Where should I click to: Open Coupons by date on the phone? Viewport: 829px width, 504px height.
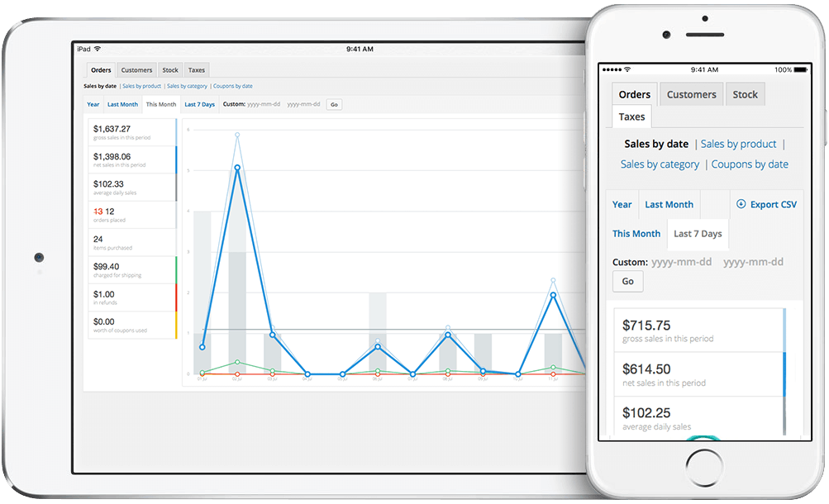click(x=749, y=164)
